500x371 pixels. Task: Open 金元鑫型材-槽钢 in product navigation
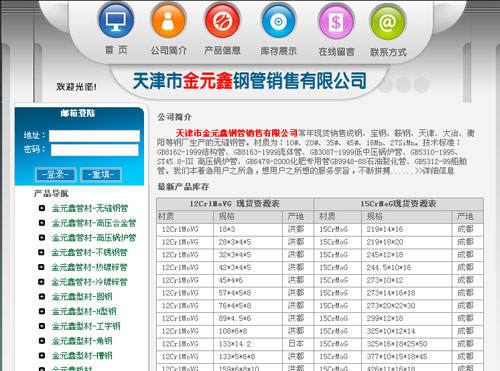point(82,355)
